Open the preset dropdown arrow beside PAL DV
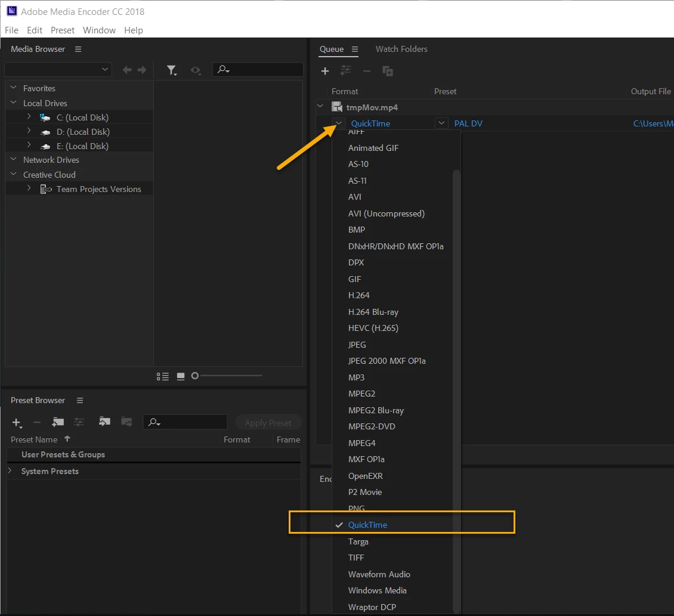This screenshot has width=674, height=616. click(441, 123)
